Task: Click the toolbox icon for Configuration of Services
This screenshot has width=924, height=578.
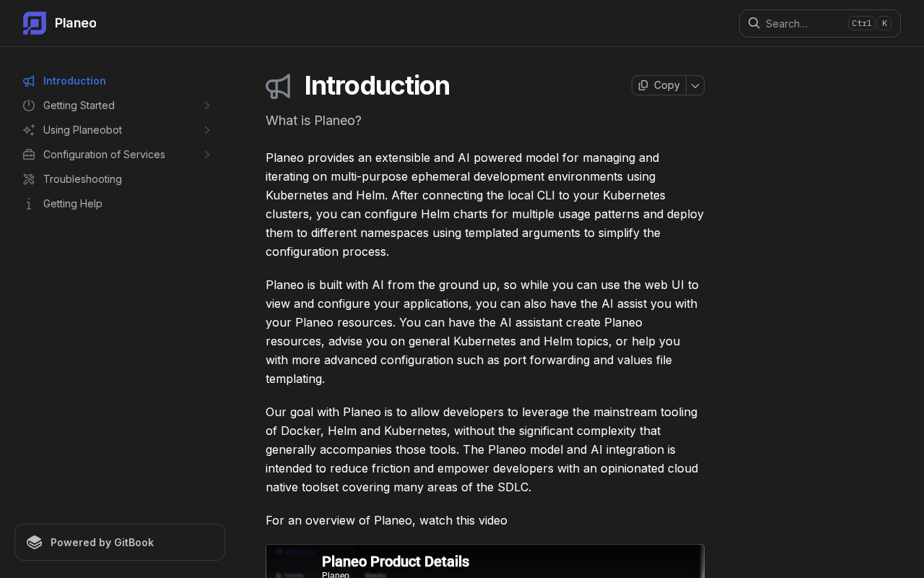Action: 29,155
